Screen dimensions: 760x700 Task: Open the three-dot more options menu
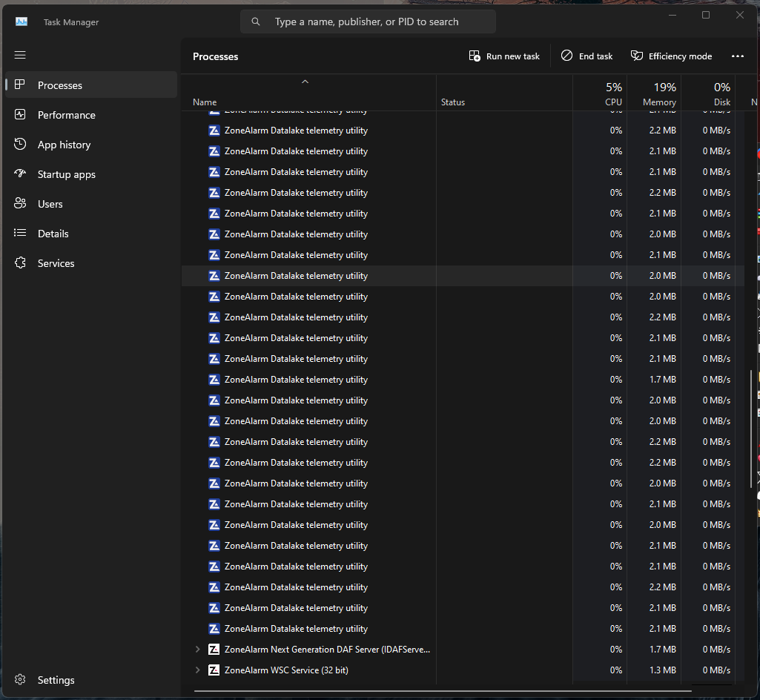pos(737,56)
